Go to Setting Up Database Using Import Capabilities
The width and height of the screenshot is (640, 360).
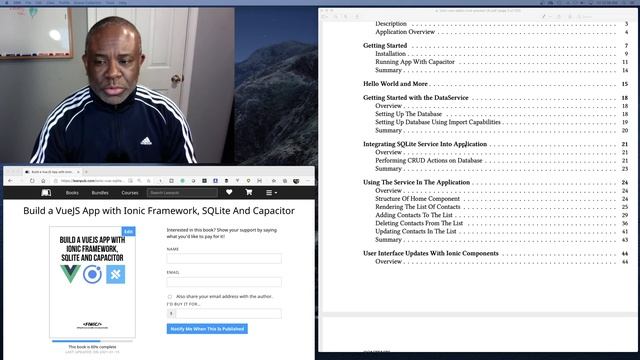(x=438, y=122)
